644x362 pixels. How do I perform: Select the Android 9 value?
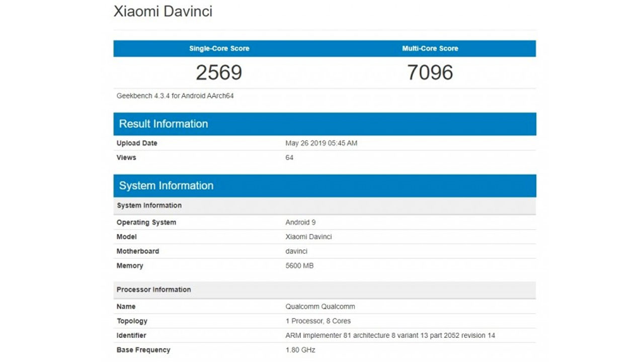tap(300, 222)
